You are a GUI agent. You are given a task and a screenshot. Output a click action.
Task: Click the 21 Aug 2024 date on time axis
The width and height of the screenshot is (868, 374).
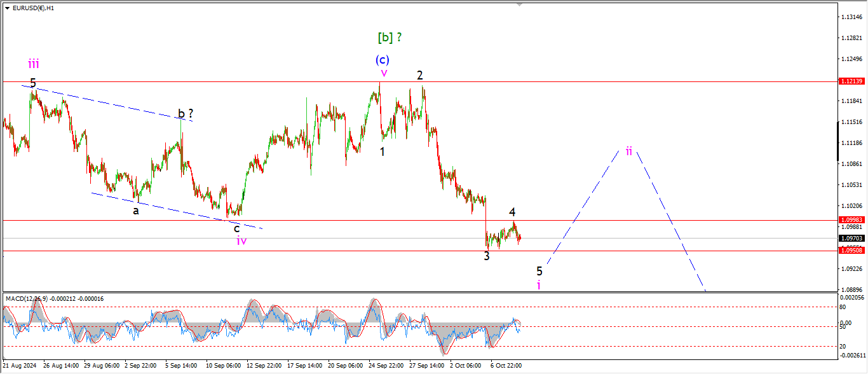[x=20, y=366]
